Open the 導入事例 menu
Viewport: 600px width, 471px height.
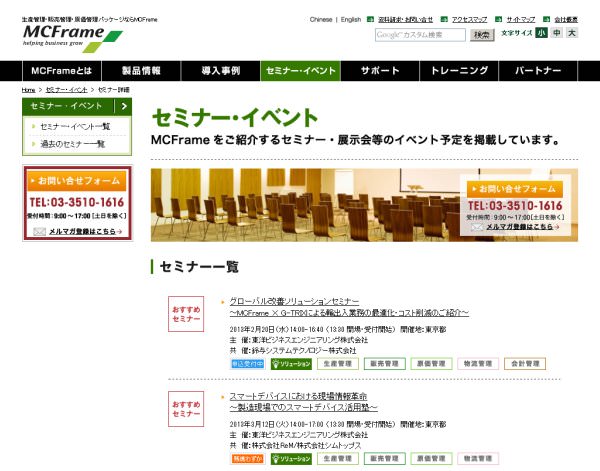221,71
